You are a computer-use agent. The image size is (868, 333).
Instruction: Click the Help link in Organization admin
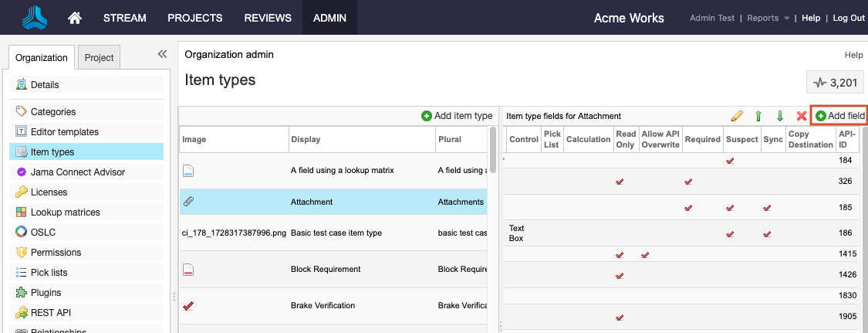853,55
